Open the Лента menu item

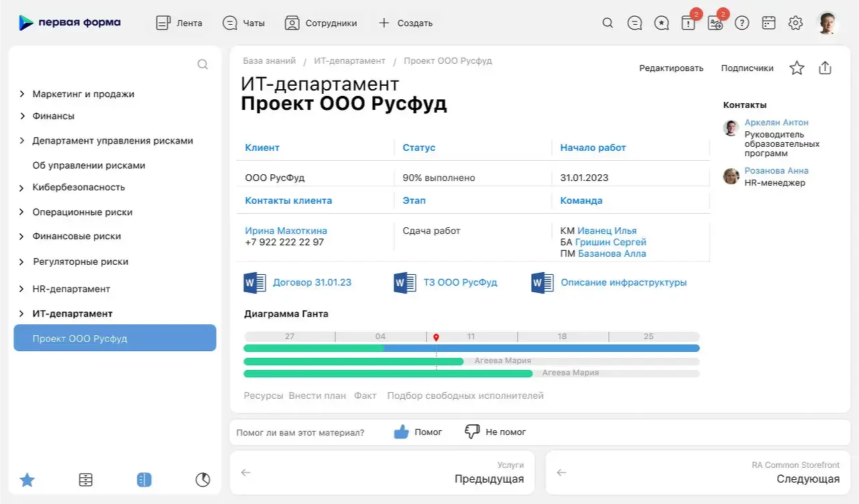tap(179, 23)
